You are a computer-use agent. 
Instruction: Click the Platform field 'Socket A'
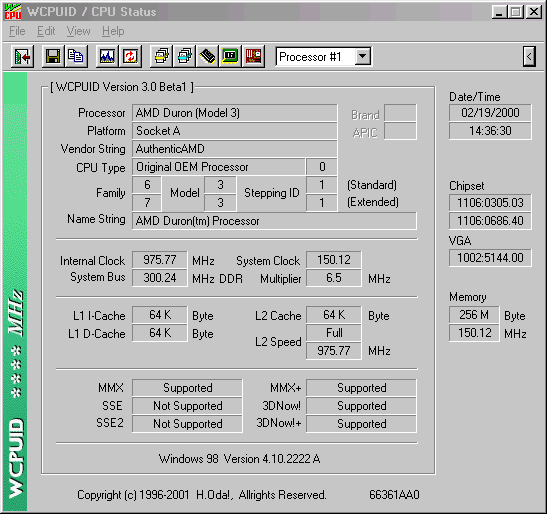click(234, 131)
